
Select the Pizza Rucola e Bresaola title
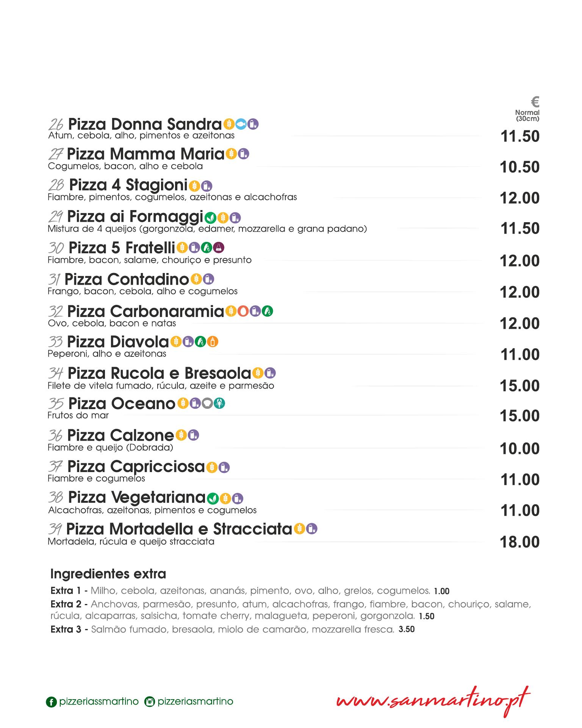pyautogui.click(x=160, y=373)
